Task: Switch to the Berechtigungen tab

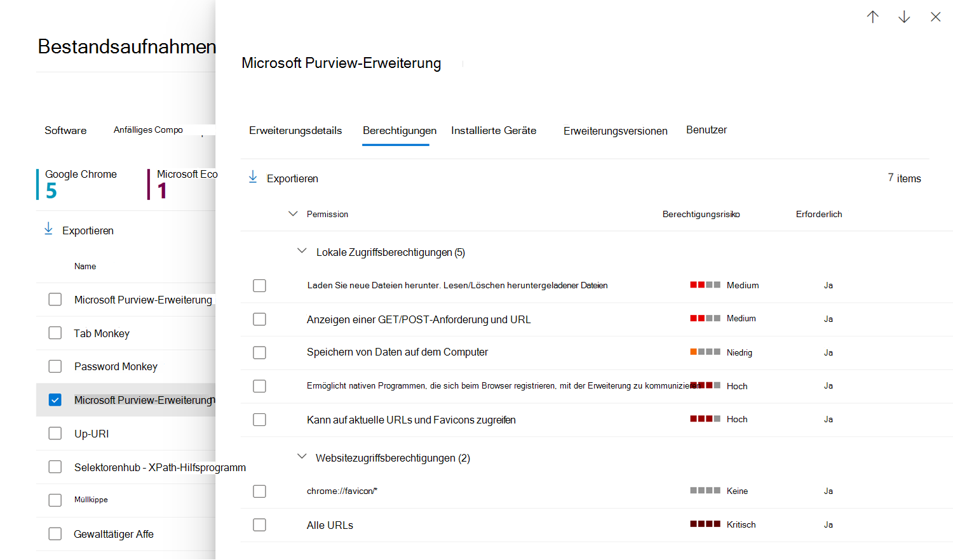Action: pos(400,131)
